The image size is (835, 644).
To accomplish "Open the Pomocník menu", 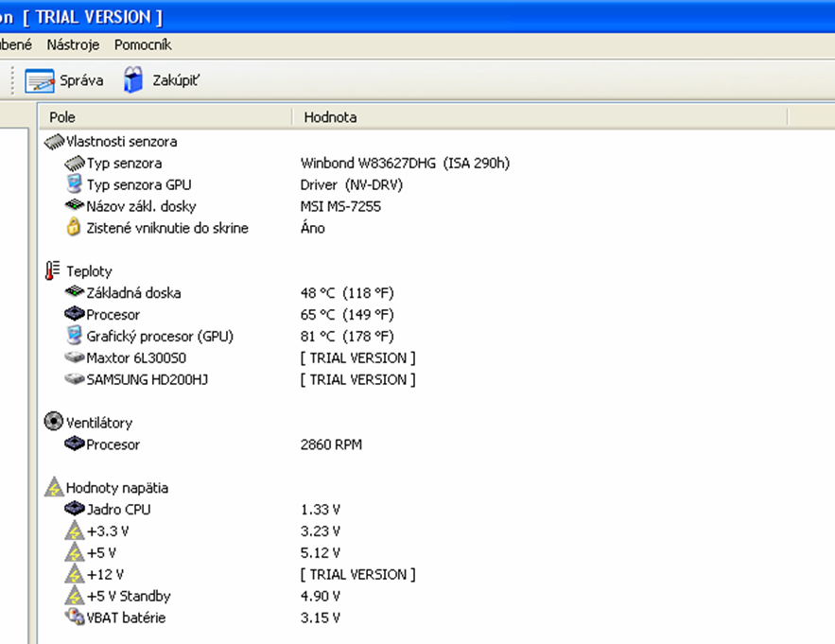I will click(x=143, y=44).
